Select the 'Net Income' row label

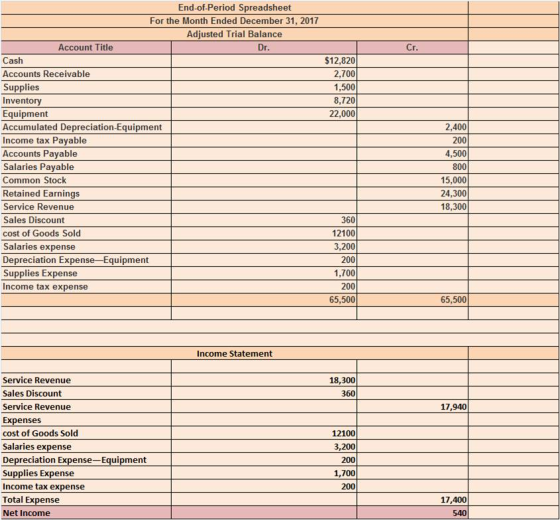pos(86,512)
